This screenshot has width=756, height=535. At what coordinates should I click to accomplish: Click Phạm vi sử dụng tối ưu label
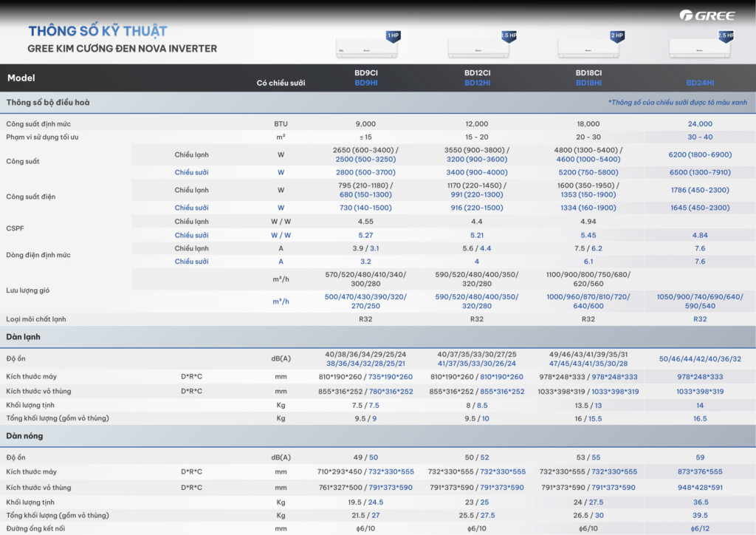click(x=42, y=137)
